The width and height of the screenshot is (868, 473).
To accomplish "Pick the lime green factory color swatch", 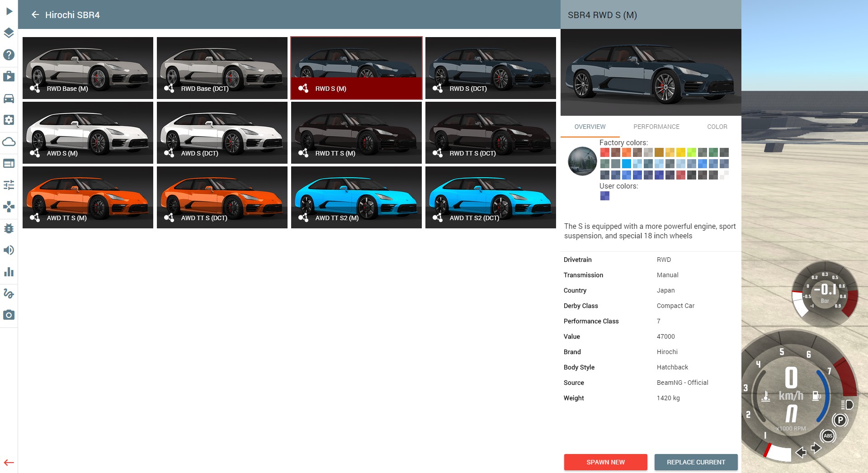I will tap(692, 152).
